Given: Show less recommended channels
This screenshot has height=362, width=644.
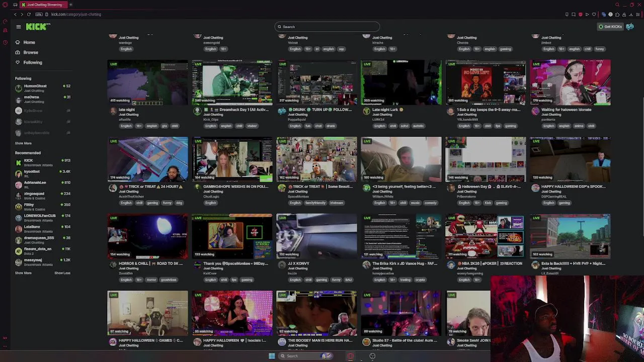Looking at the screenshot, I should [62, 273].
